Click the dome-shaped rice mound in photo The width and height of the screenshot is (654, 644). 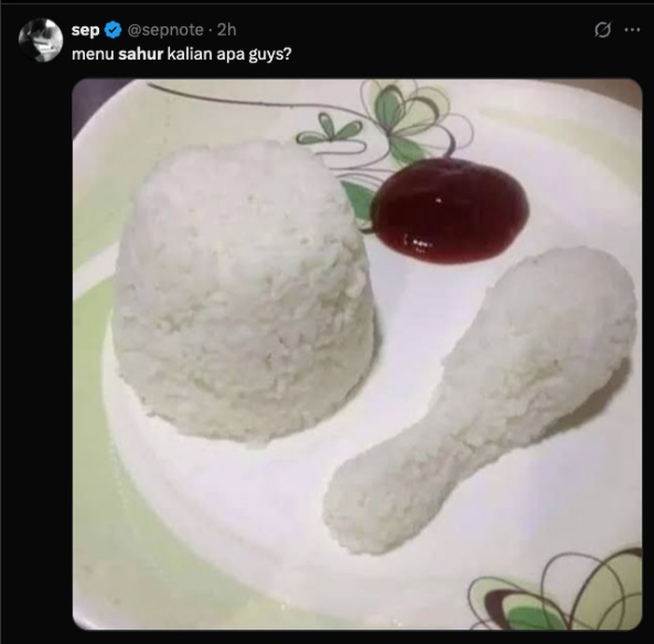243,290
